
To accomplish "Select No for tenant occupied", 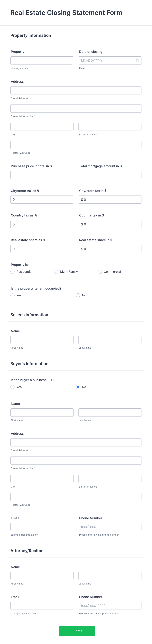I will [78, 295].
